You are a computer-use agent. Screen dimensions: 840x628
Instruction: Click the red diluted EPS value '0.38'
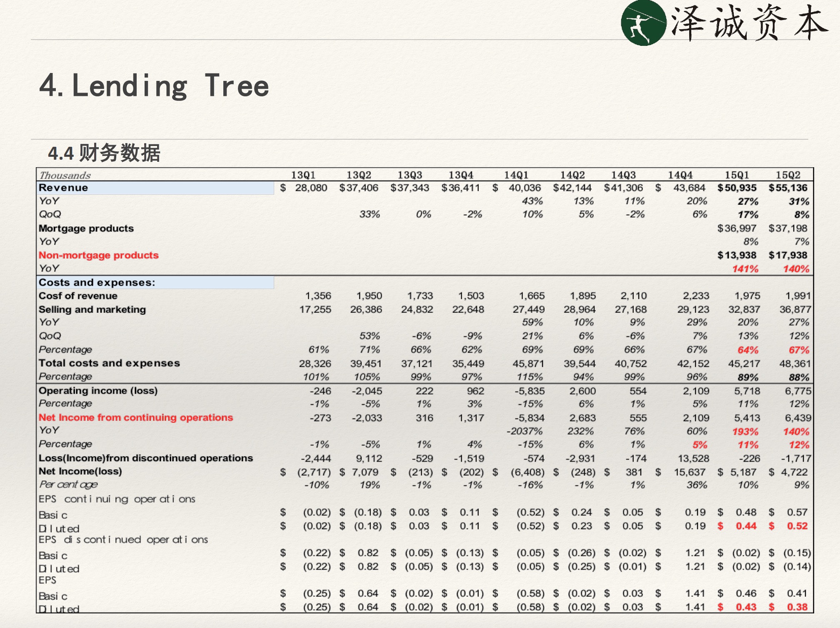(797, 607)
